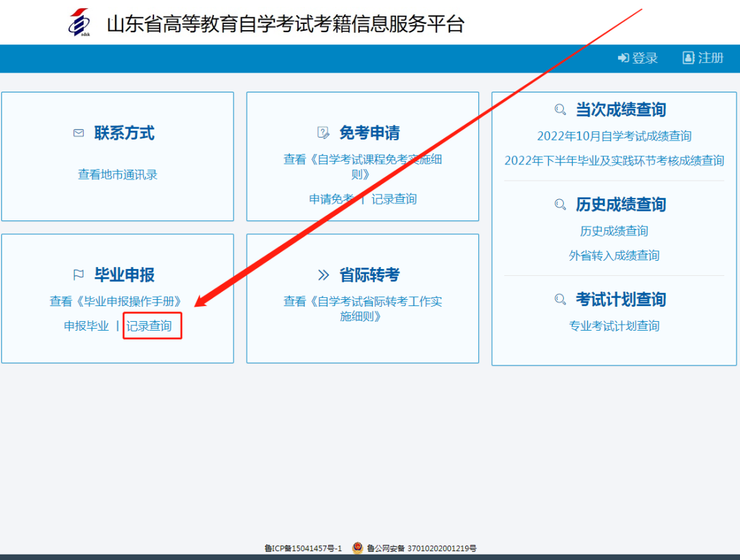Click the login (登录) icon at top right

622,58
